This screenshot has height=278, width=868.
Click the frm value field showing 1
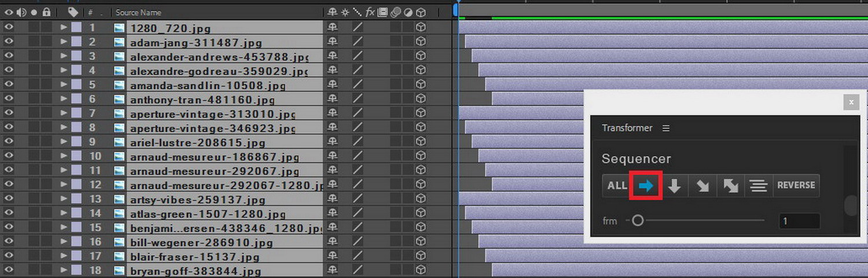tap(799, 221)
